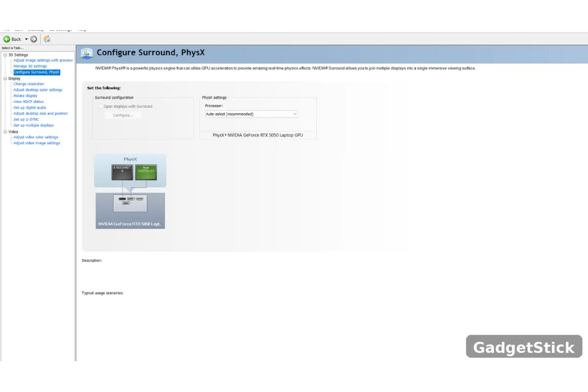Click the Set the following: heading
Image resolution: width=588 pixels, height=392 pixels.
click(104, 88)
